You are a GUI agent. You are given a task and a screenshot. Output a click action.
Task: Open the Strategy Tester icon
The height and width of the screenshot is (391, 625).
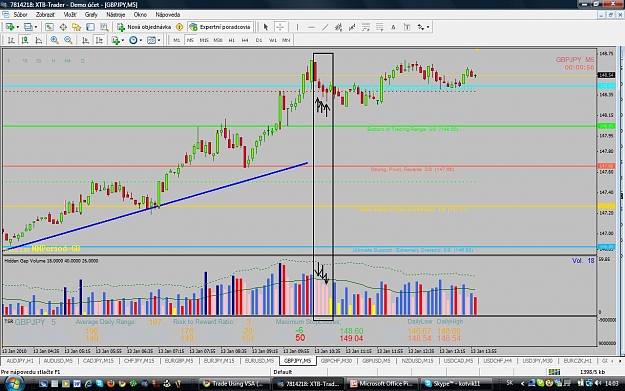pos(104,27)
